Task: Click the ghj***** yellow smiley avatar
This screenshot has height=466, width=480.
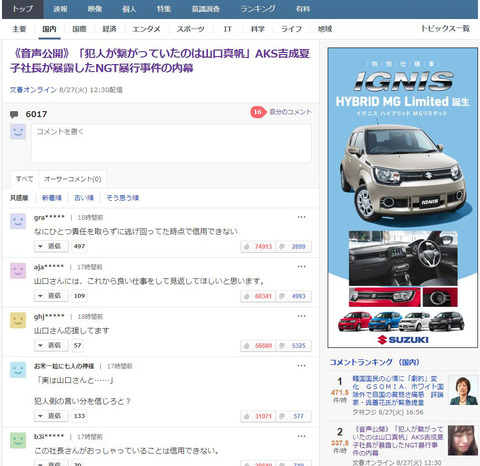Action: tap(18, 320)
